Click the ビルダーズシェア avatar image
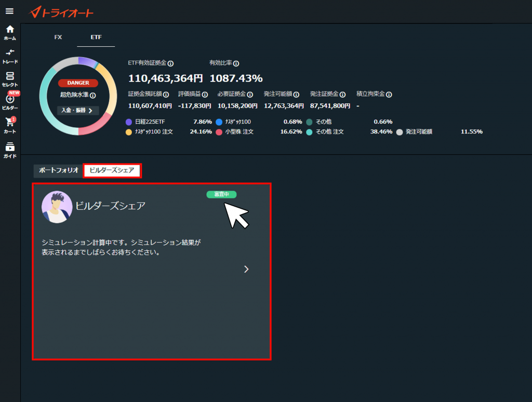The image size is (532, 402). tap(57, 207)
